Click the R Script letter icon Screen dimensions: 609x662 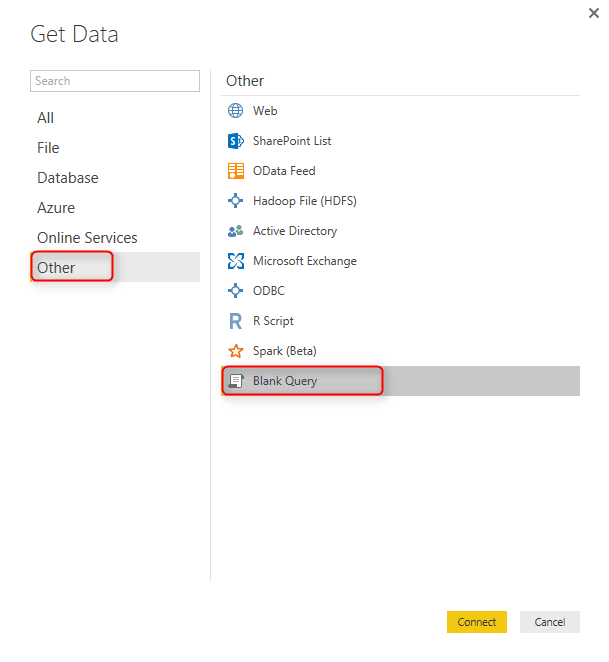pos(235,321)
